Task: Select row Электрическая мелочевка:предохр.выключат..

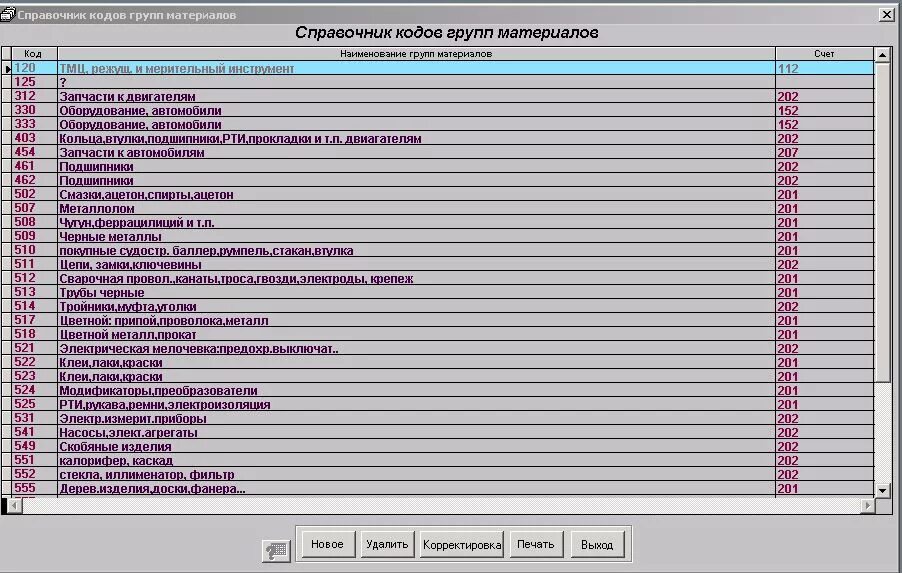Action: click(x=442, y=348)
